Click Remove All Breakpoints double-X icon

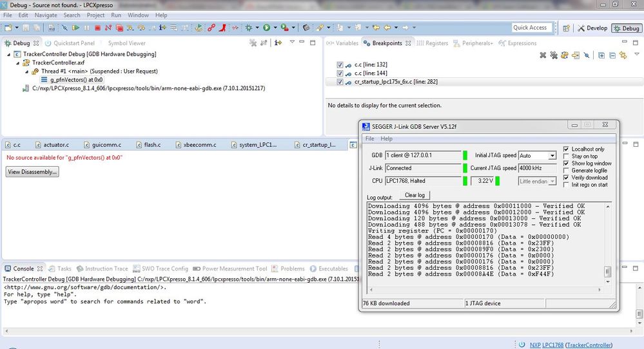coord(554,55)
